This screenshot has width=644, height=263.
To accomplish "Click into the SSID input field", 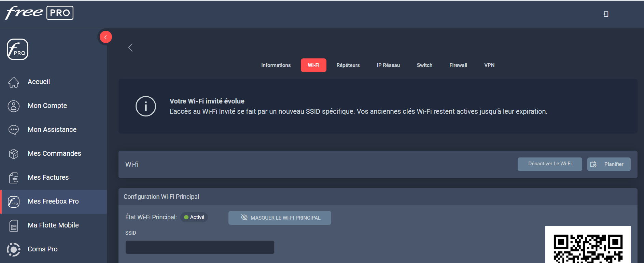I will coord(200,247).
